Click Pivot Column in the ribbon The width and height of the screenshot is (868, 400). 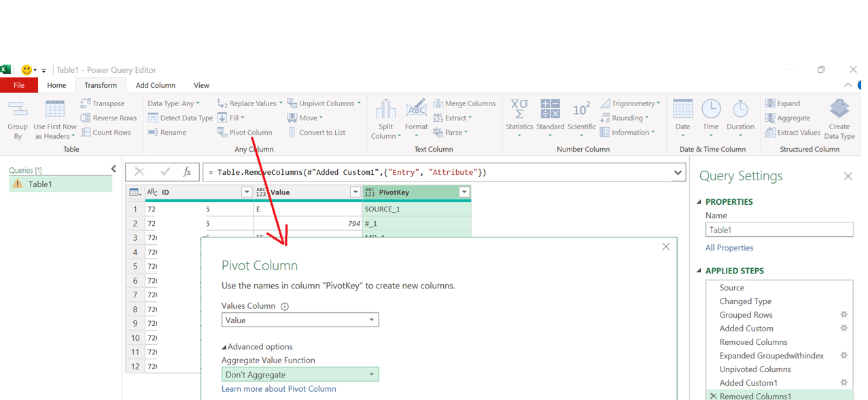tap(245, 133)
